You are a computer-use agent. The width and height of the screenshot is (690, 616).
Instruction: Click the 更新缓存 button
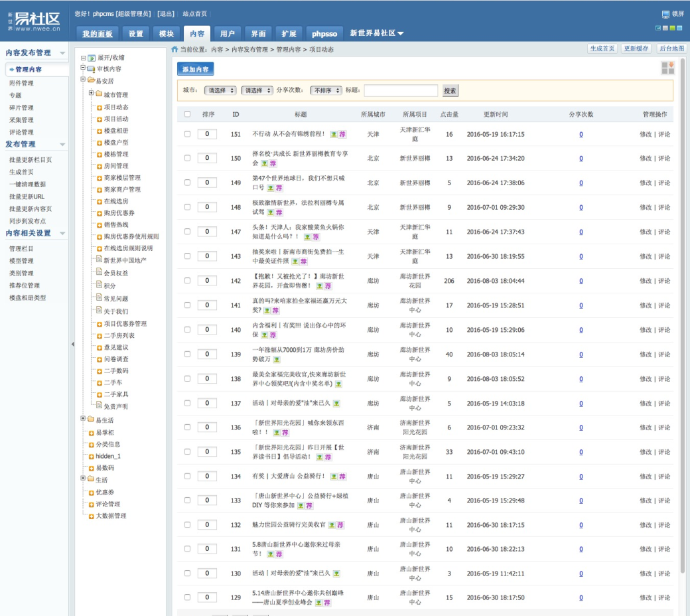click(x=636, y=48)
